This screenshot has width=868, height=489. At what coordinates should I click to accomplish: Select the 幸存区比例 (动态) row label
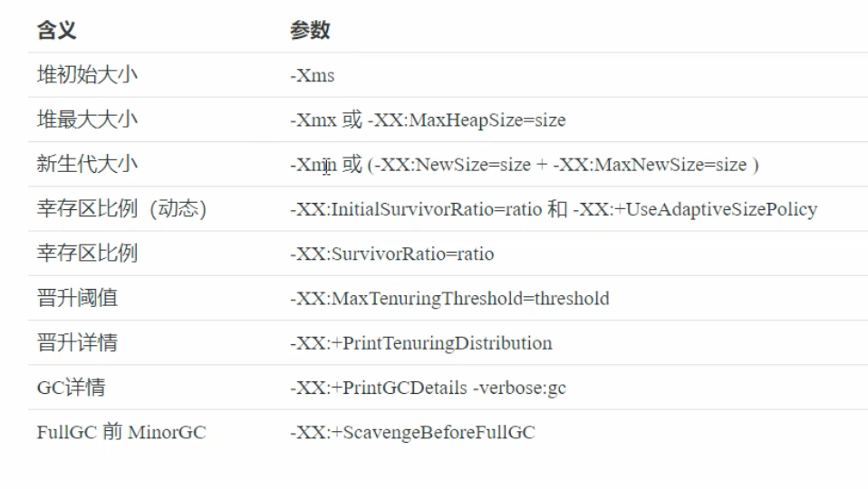[121, 209]
